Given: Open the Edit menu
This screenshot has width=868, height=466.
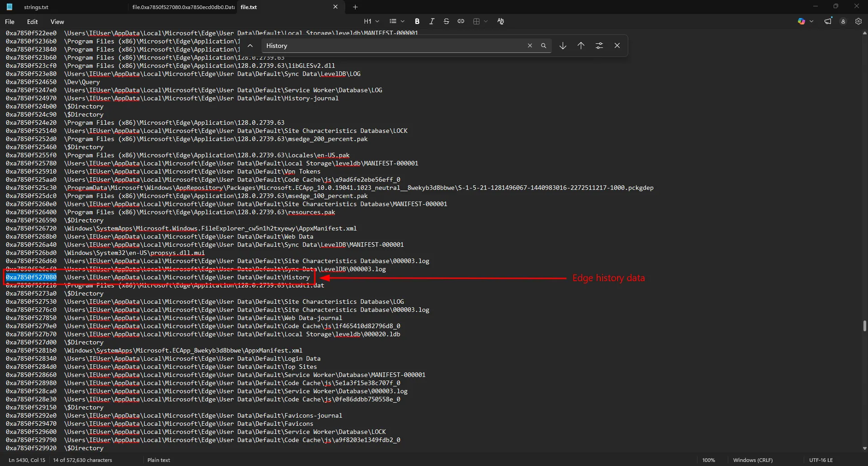Looking at the screenshot, I should click(x=32, y=22).
